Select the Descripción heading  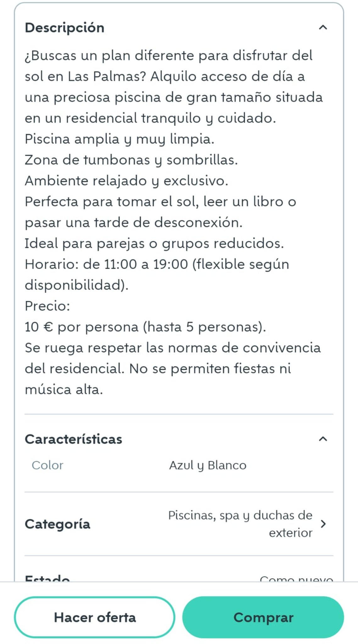point(65,28)
